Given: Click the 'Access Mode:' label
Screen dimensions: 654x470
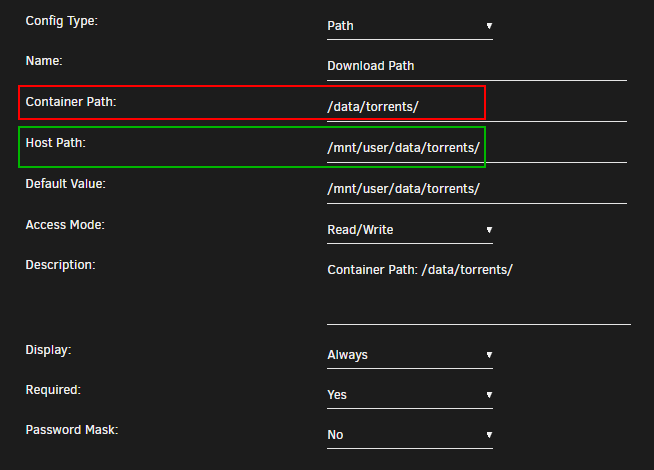Looking at the screenshot, I should [65, 225].
